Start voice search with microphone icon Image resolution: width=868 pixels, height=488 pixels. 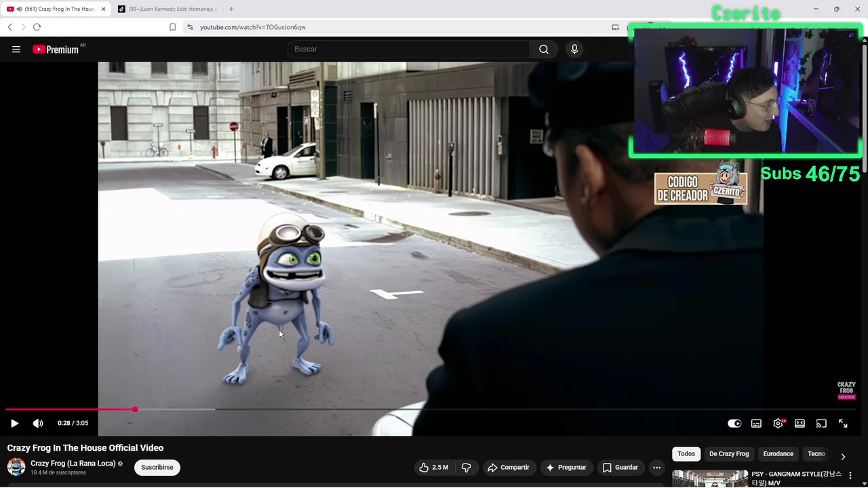(x=574, y=49)
